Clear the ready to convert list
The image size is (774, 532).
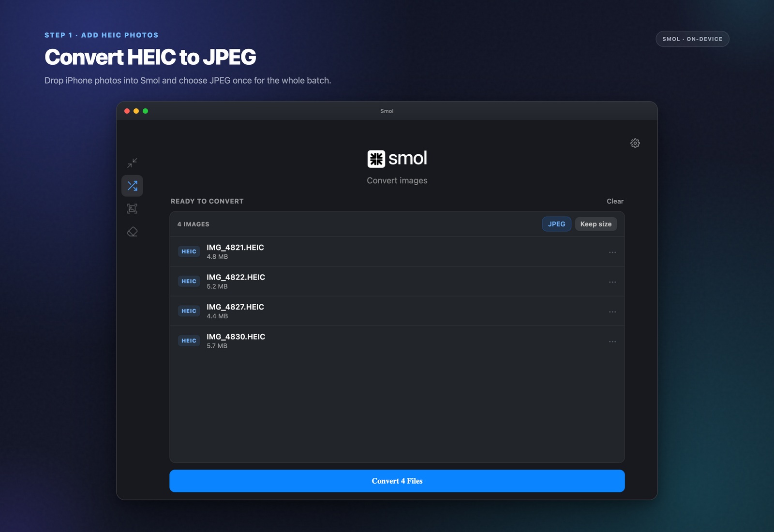pyautogui.click(x=615, y=201)
